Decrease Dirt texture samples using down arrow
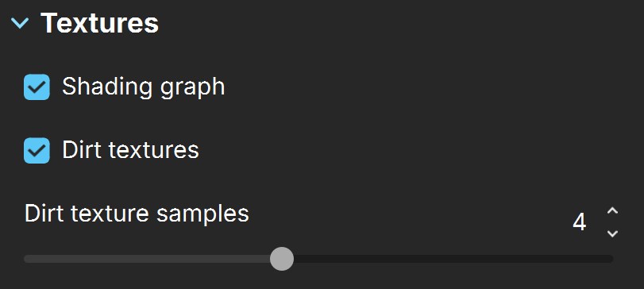This screenshot has height=289, width=644. click(x=612, y=233)
